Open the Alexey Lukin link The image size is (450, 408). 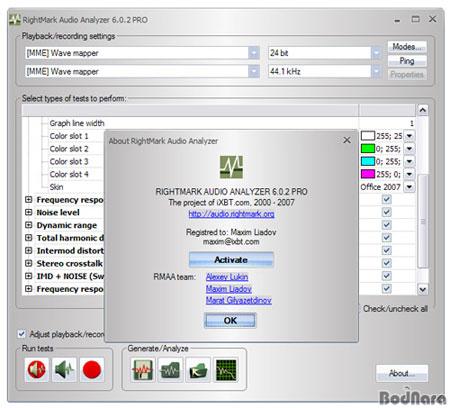[227, 277]
